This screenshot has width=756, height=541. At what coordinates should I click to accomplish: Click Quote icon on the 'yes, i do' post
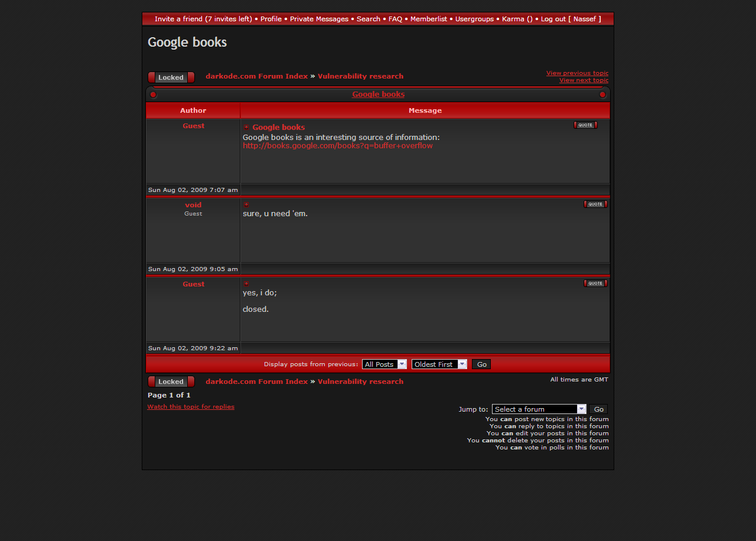(x=595, y=283)
